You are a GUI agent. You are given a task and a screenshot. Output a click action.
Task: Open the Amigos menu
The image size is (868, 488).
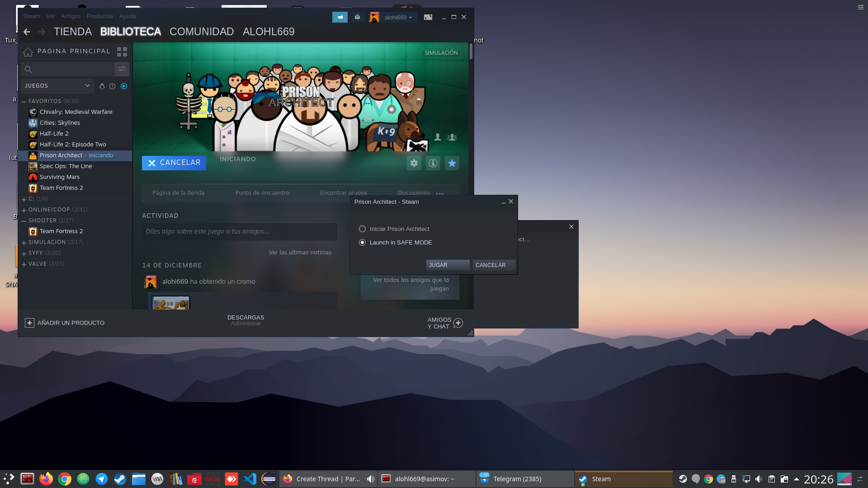(71, 16)
